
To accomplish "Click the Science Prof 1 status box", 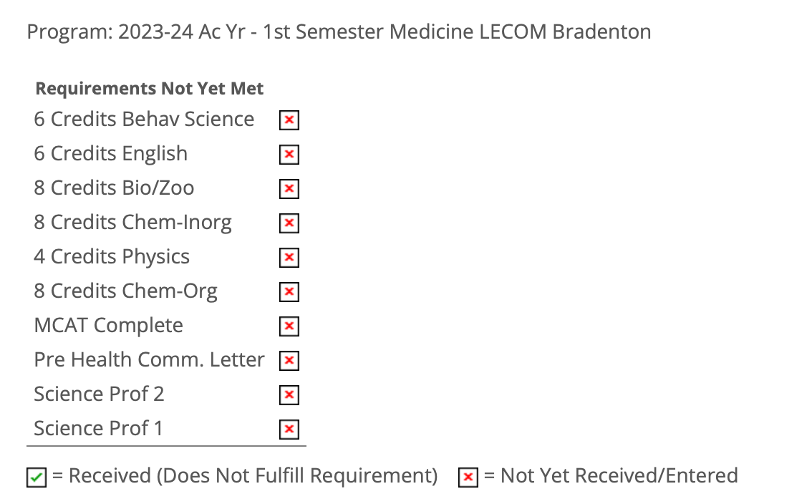I will click(289, 430).
